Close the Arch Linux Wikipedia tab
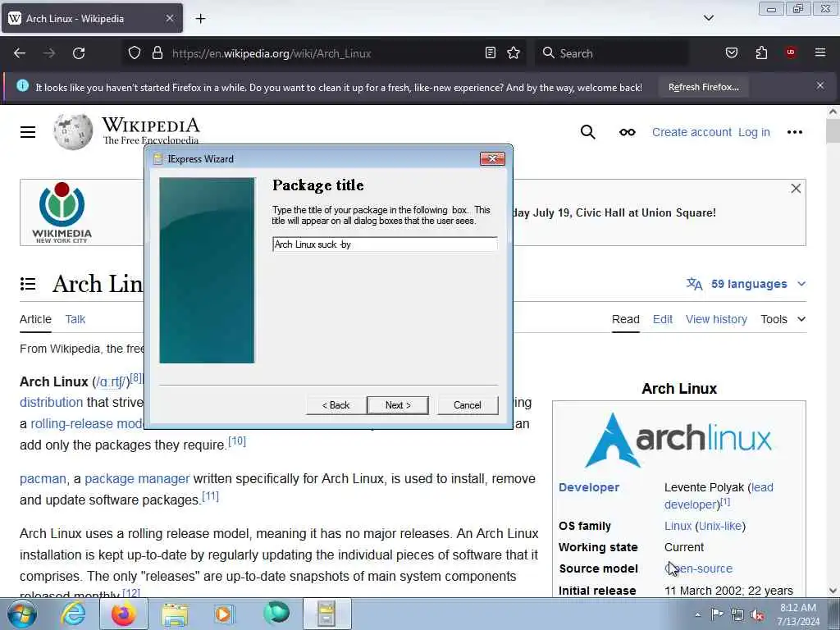This screenshot has width=840, height=630. click(x=169, y=18)
